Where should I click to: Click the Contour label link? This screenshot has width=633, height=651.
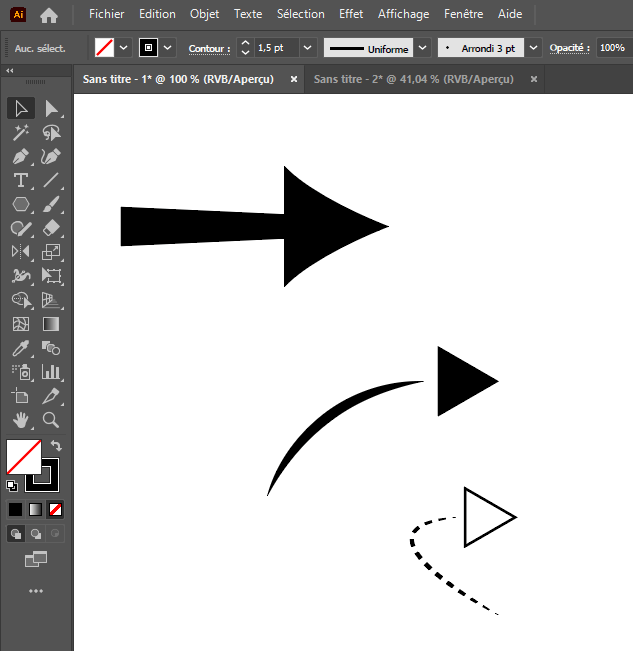pos(209,48)
